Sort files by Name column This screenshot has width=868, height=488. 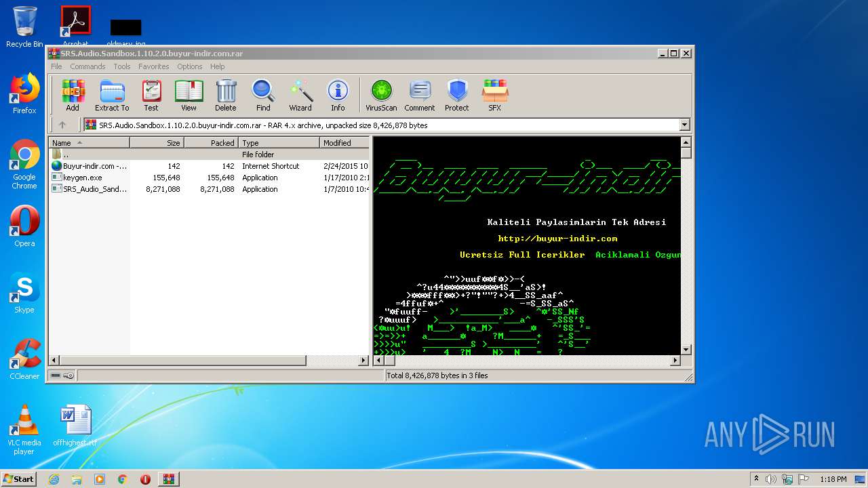pos(89,143)
